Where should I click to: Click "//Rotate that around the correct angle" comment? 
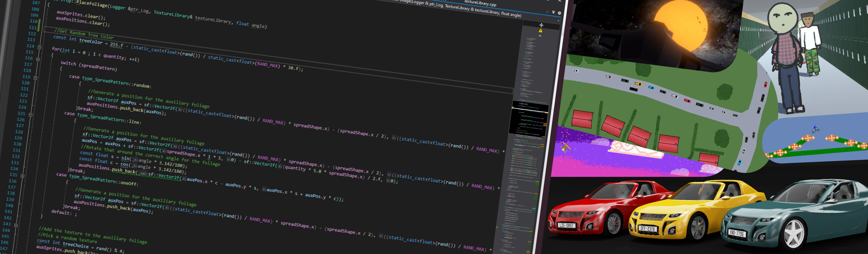151,156
